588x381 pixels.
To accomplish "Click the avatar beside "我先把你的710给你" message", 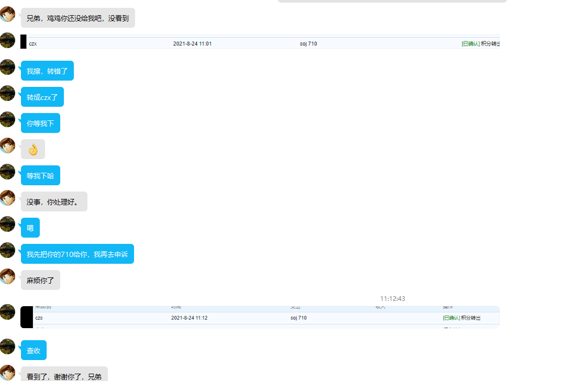I will point(7,250).
